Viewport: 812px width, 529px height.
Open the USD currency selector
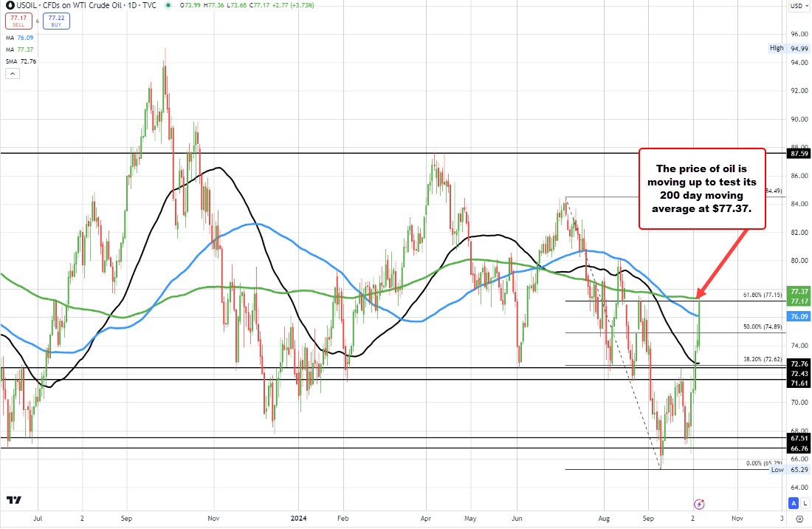(x=799, y=5)
